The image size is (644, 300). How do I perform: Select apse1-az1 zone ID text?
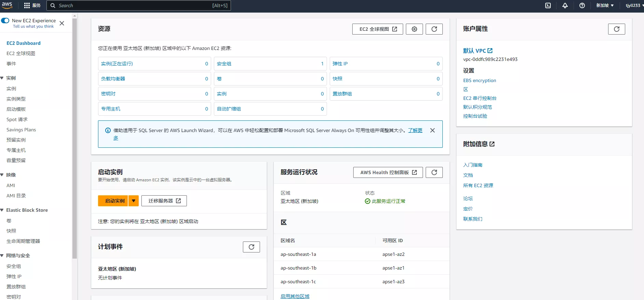point(393,268)
